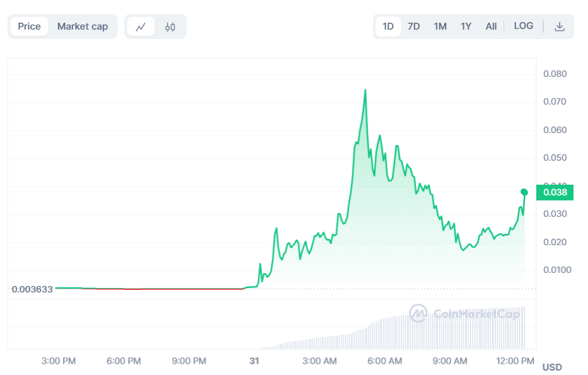Viewport: 588px width, 375px height.
Task: Switch to candlestick chart view
Action: (x=170, y=26)
